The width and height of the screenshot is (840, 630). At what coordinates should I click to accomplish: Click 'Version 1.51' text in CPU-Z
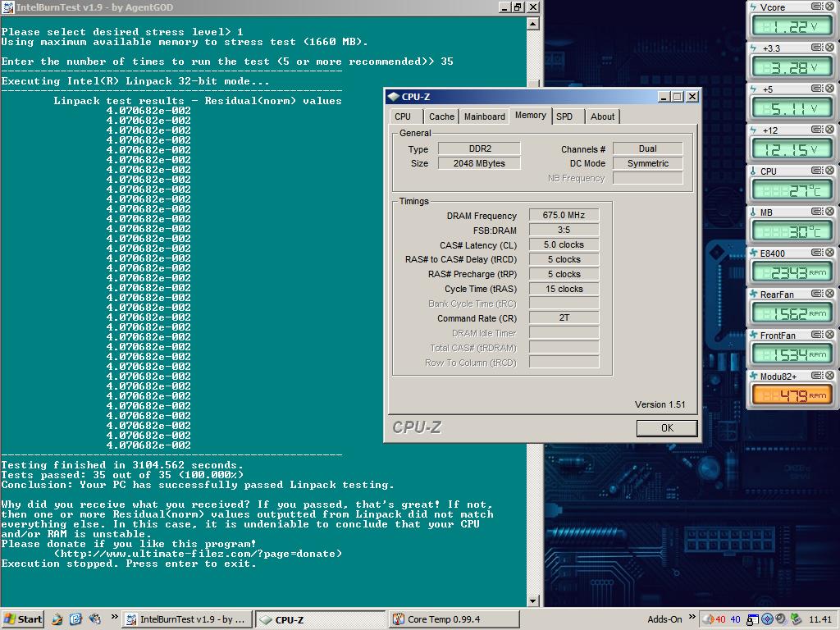tap(660, 404)
